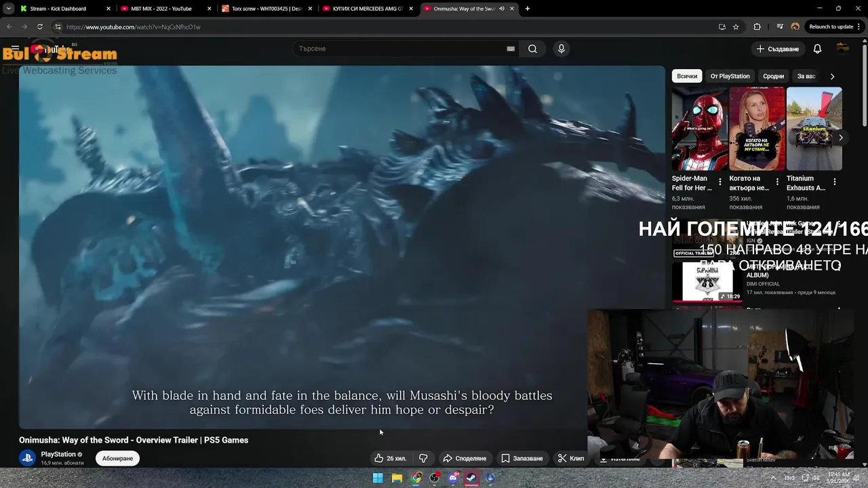868x488 pixels.
Task: Click the install/cast icon in address bar
Action: pos(722,27)
